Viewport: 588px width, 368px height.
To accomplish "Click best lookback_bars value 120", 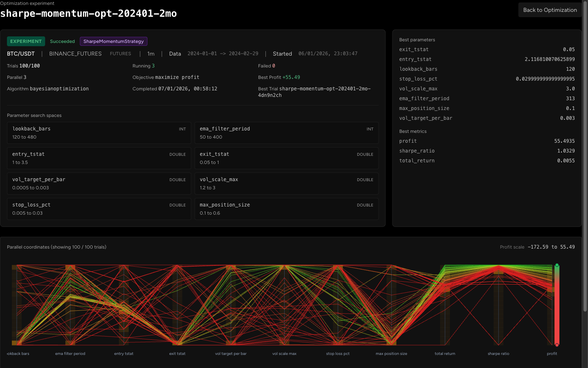I will [x=570, y=69].
